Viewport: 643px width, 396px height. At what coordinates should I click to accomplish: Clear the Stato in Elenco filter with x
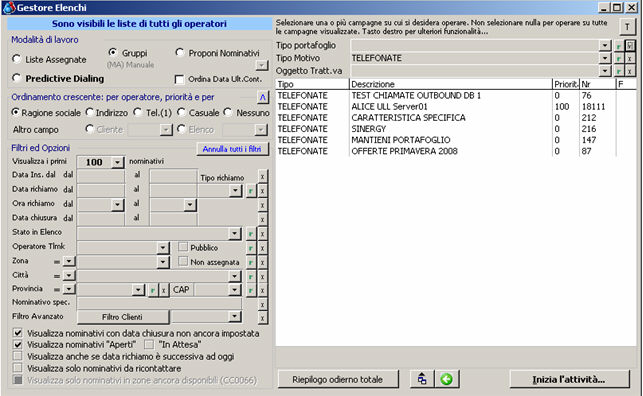262,234
